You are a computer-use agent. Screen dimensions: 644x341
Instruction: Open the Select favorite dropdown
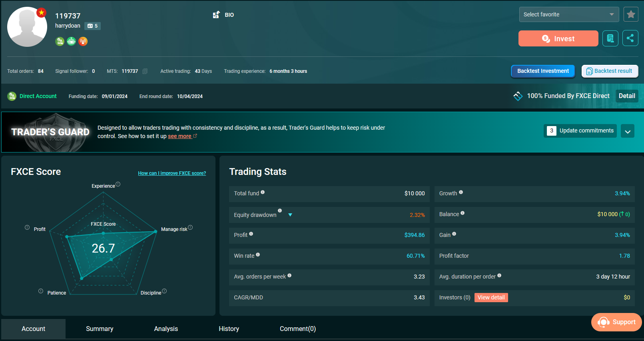569,14
